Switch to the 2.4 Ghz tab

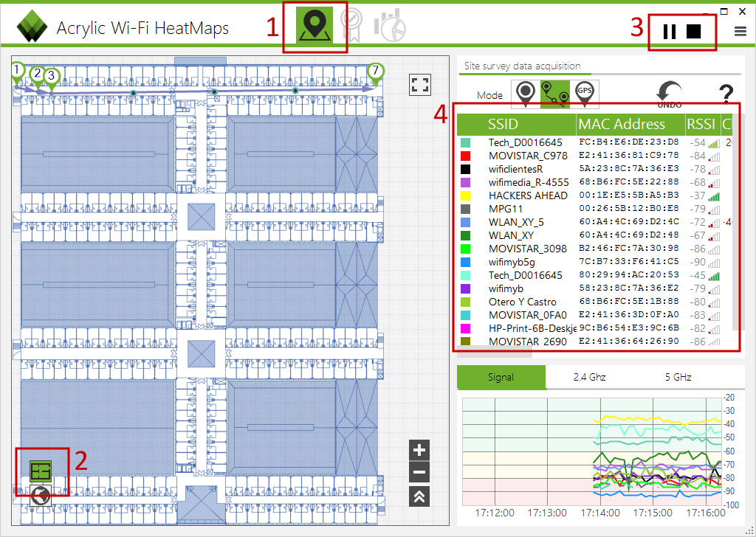[x=589, y=377]
